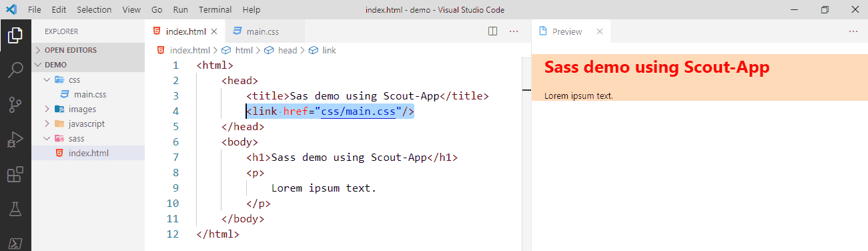
Task: Click 'Lorem ipsum text.' in the code editor
Action: [324, 188]
